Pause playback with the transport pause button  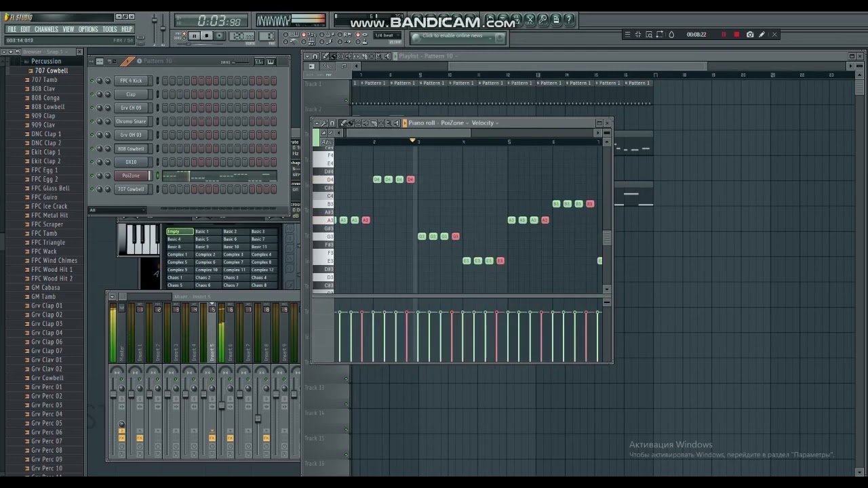[195, 36]
